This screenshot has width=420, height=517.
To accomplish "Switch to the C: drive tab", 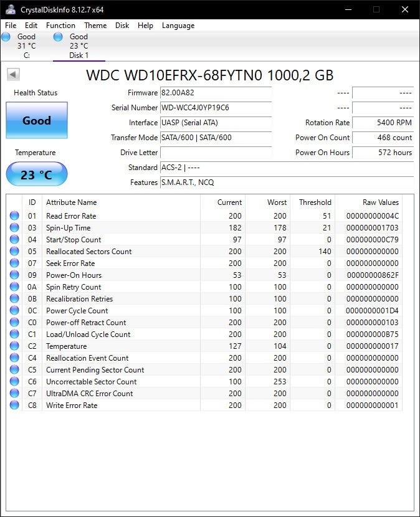I will click(x=26, y=46).
